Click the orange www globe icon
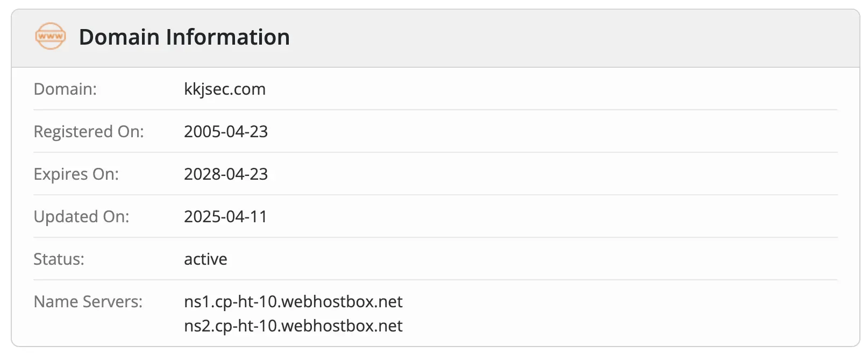The width and height of the screenshot is (868, 353). pyautogui.click(x=51, y=37)
